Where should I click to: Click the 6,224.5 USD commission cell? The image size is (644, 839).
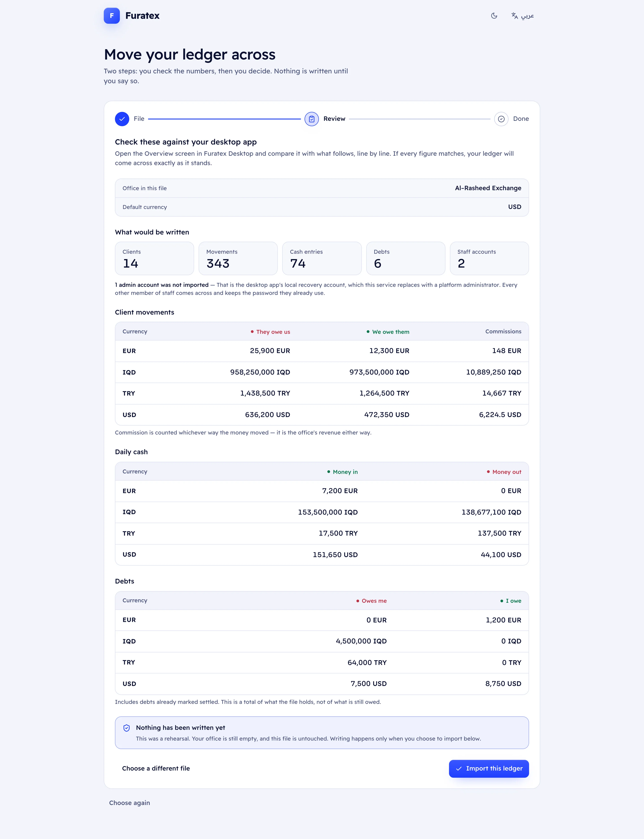[x=500, y=415]
